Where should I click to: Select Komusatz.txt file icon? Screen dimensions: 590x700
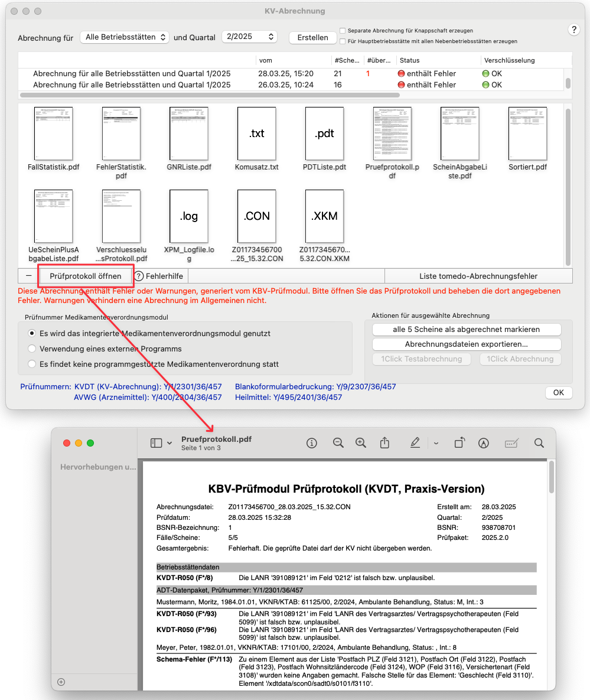click(x=257, y=134)
